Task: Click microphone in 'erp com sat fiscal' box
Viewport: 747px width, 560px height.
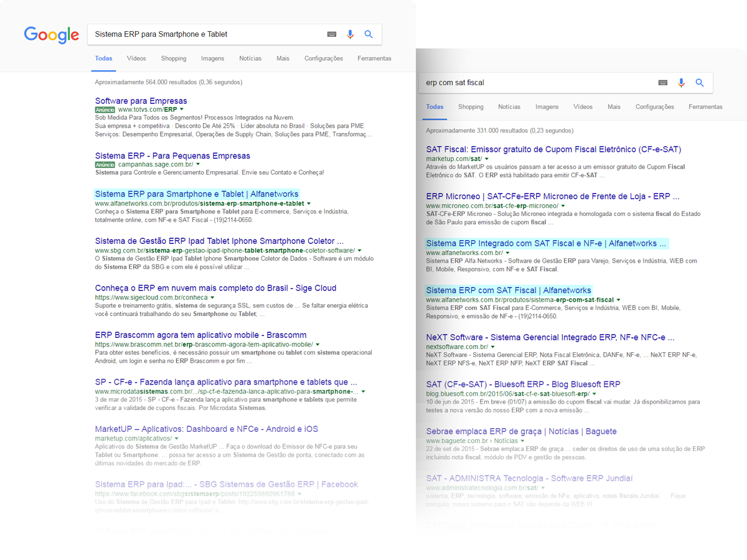Action: click(x=681, y=83)
